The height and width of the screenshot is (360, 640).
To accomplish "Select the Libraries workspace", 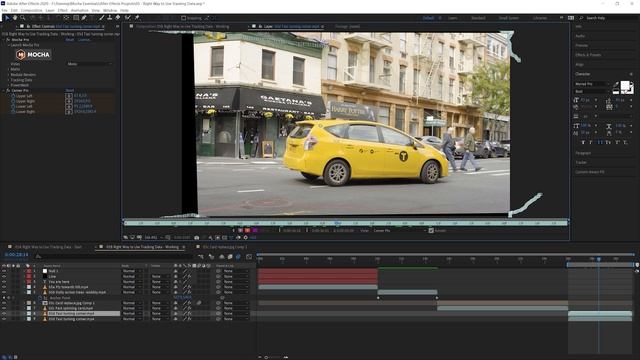I will coord(540,18).
